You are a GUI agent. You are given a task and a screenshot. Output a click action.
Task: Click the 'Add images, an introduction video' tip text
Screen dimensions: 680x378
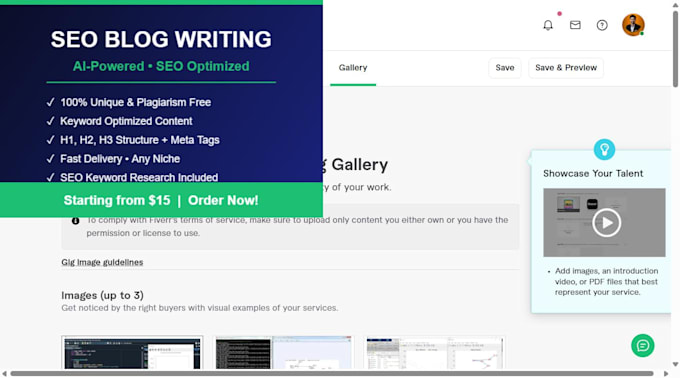[606, 281]
